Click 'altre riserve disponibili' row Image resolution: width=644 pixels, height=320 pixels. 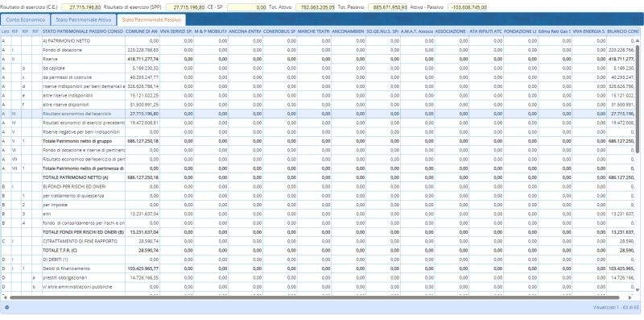pyautogui.click(x=318, y=105)
